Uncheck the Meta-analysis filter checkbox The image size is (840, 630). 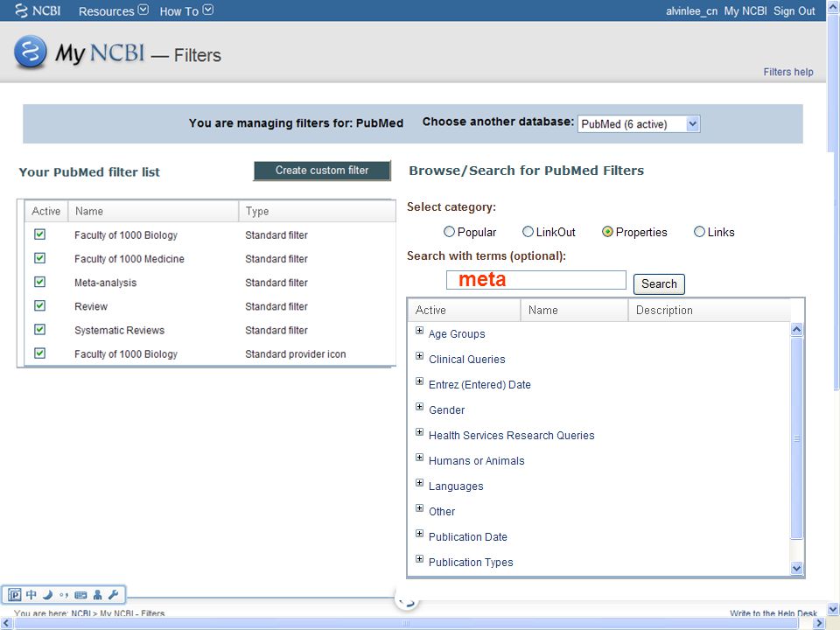(39, 282)
